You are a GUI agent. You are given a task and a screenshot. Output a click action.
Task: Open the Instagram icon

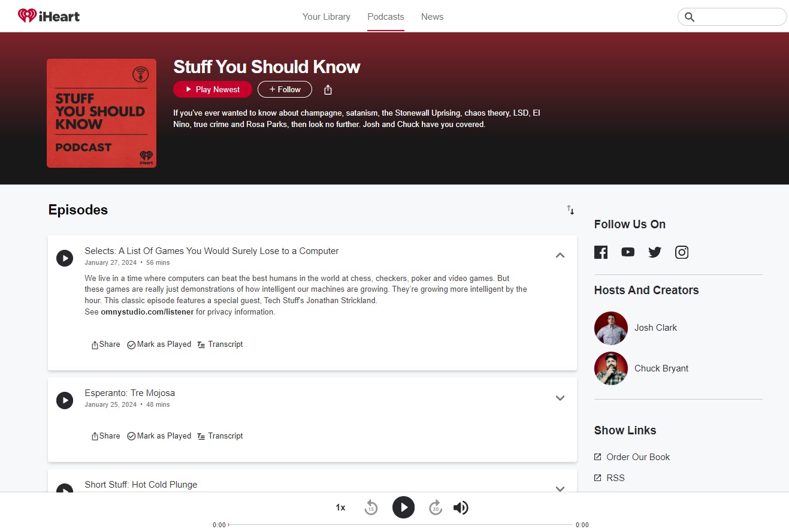click(681, 252)
